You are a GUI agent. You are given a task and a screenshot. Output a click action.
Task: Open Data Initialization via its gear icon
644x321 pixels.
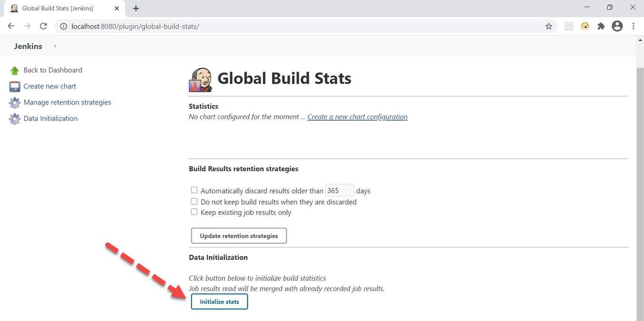(14, 118)
